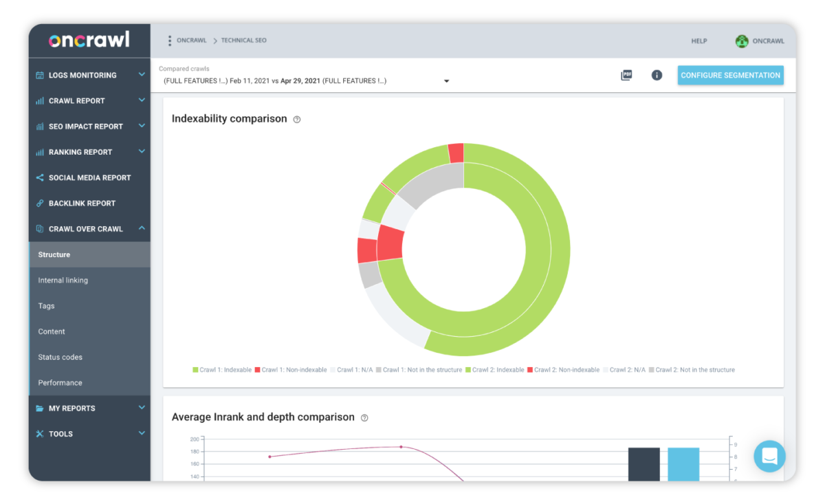Toggle the Crawl 1: Indexable legend entry

coord(222,370)
